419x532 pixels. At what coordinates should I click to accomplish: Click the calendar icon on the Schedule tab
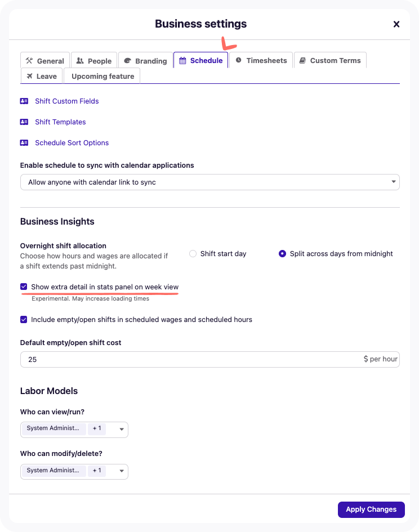click(181, 60)
